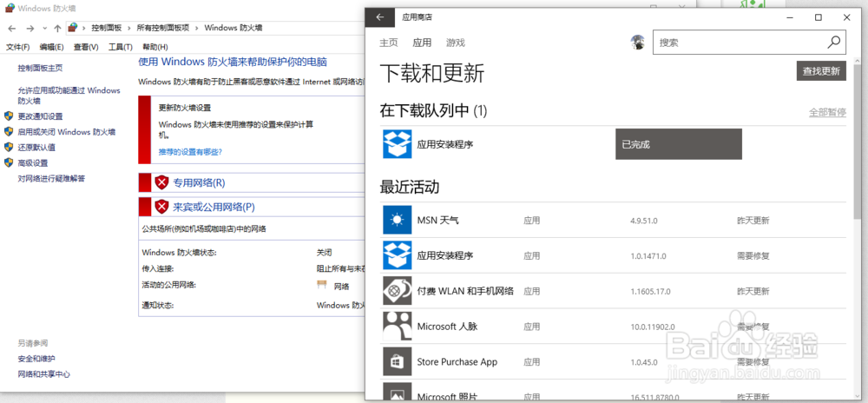Open the 编辑(E) menu

coord(51,47)
